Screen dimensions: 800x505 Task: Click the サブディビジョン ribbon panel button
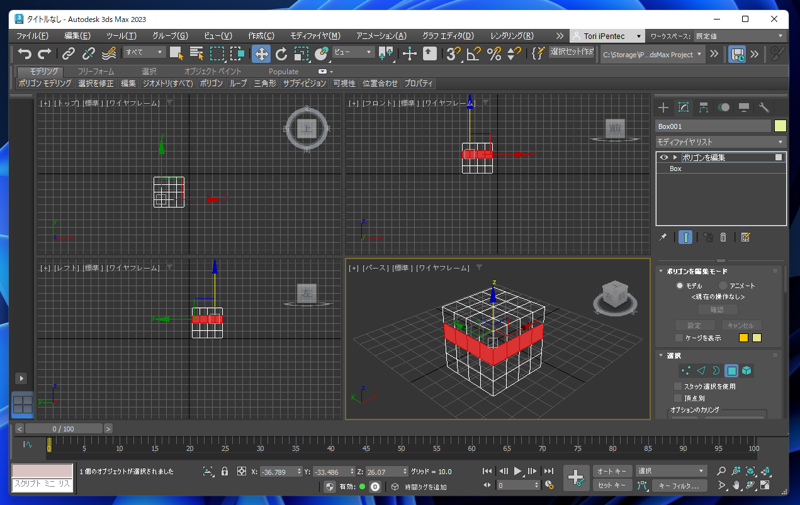point(305,83)
